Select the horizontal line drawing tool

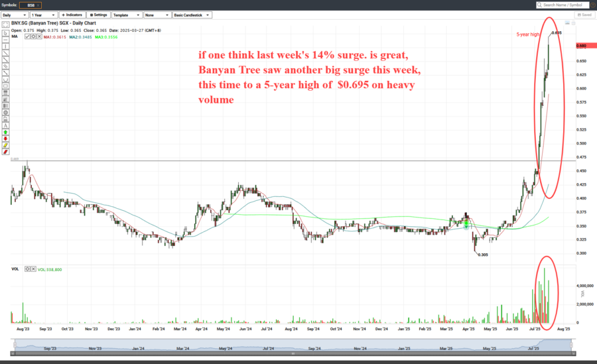(5, 40)
